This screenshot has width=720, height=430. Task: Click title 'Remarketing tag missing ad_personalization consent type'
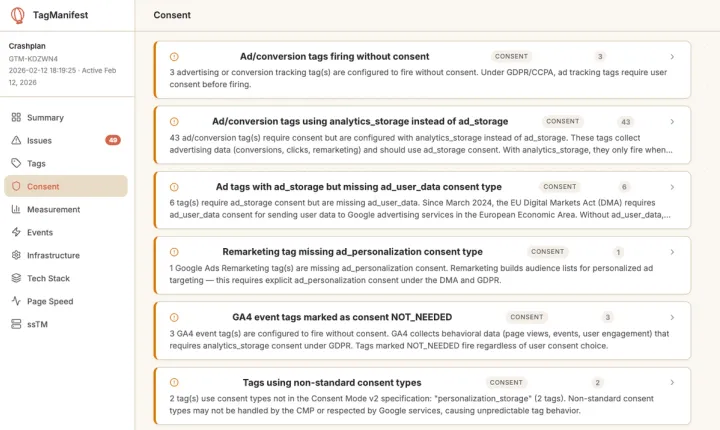coord(352,252)
